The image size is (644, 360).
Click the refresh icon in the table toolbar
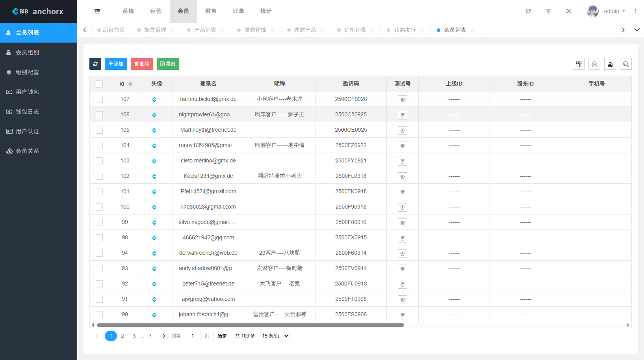pyautogui.click(x=95, y=64)
